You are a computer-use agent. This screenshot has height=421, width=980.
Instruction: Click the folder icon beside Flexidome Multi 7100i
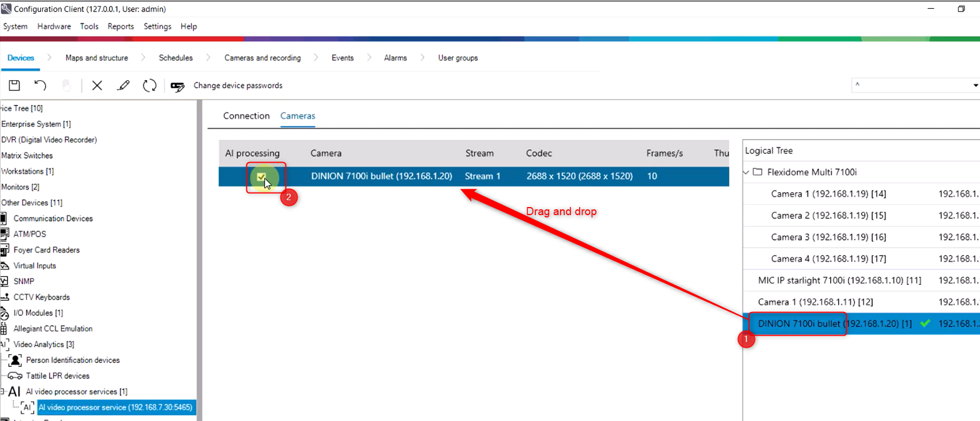tap(758, 172)
